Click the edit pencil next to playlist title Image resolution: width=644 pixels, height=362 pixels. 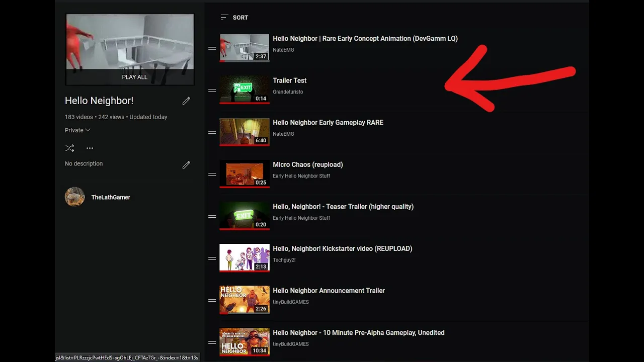click(186, 101)
